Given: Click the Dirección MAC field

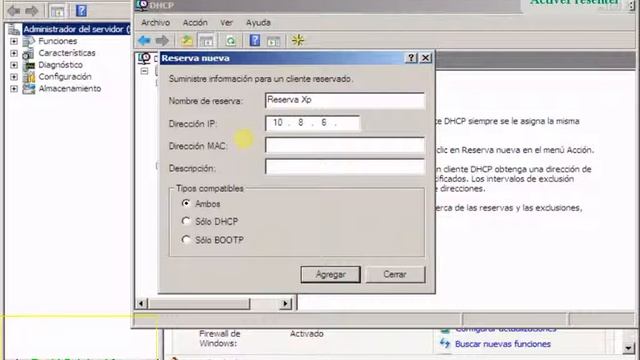Looking at the screenshot, I should pos(345,145).
